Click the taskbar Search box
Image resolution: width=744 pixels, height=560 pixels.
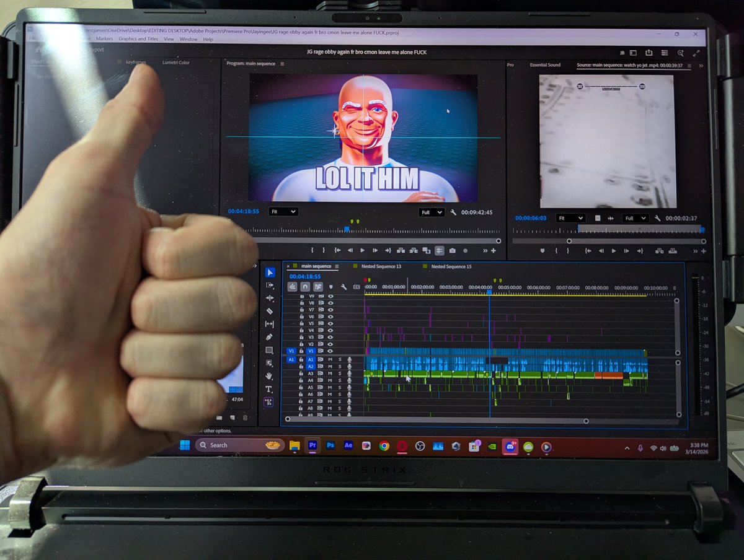(x=240, y=445)
